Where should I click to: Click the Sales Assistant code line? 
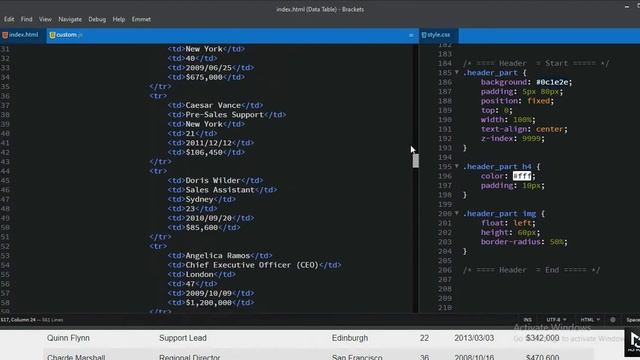222,190
